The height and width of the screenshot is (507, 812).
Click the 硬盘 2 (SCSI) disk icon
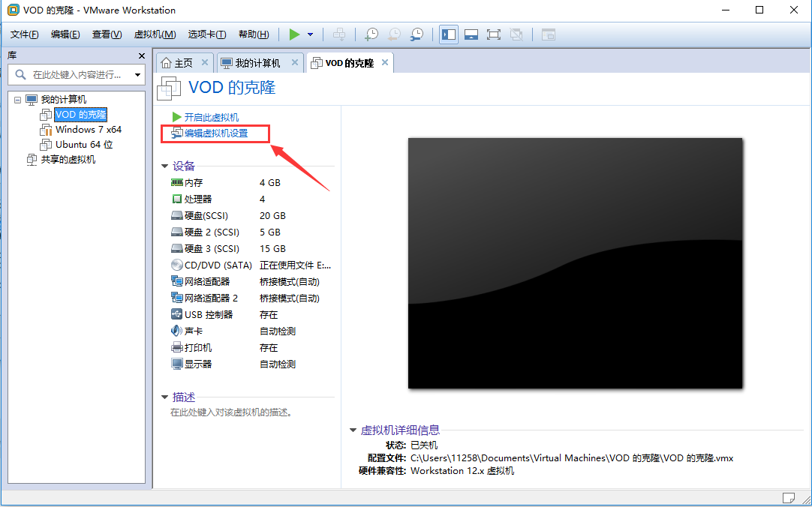(176, 232)
